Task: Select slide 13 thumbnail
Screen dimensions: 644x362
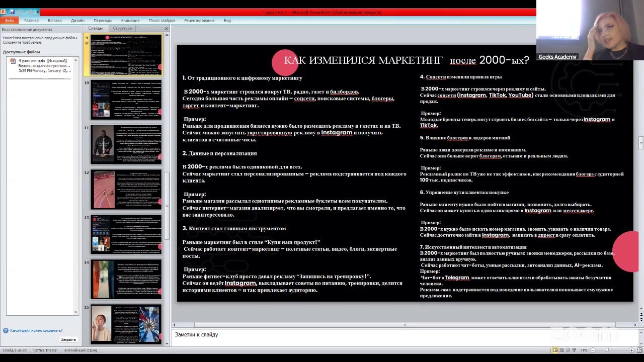Action: 126,234
